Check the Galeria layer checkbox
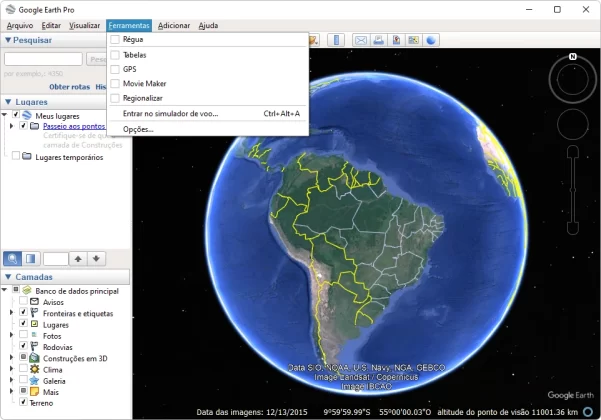 [23, 379]
